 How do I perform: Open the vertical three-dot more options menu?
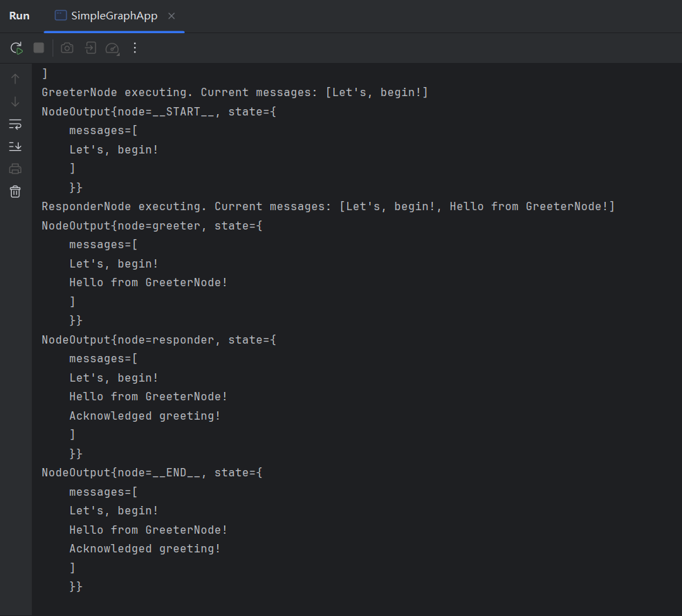pos(135,48)
